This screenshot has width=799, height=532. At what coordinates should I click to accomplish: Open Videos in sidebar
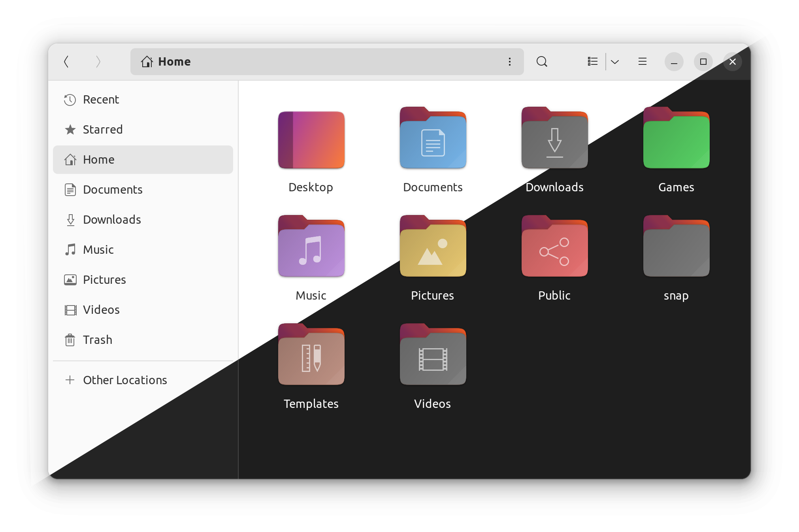click(101, 309)
